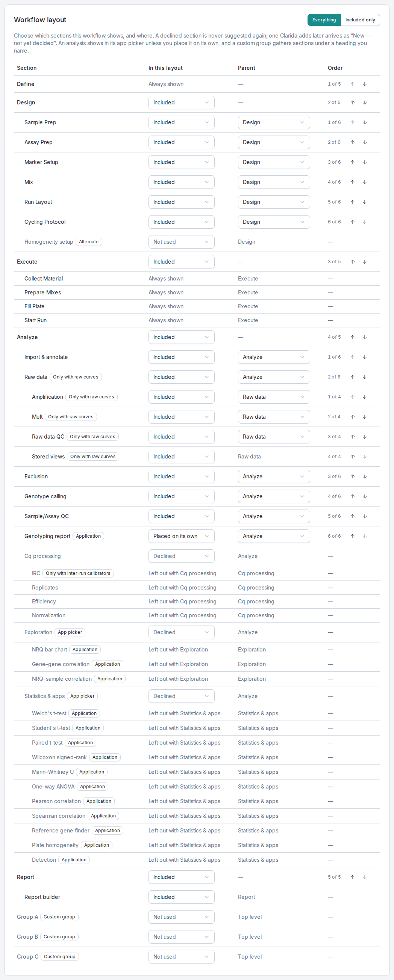Screen dimensions: 394x980
Task: Click the Alternate tag on Homogeneity setup
Action: click(89, 242)
